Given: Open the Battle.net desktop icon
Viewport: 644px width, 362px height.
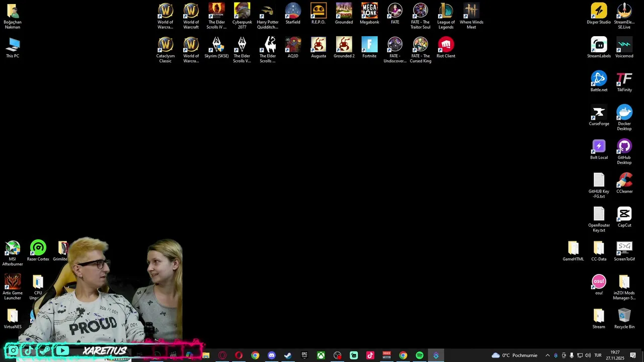Looking at the screenshot, I should (x=599, y=81).
